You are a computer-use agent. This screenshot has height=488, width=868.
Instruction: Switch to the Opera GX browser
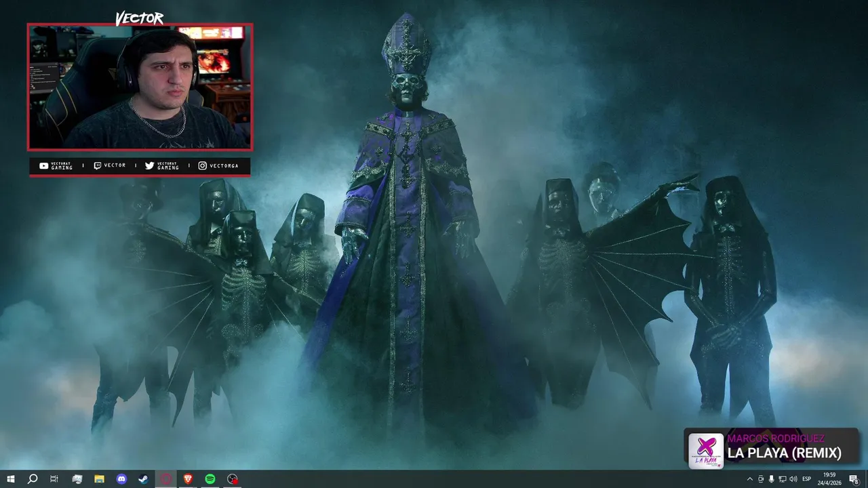point(166,479)
